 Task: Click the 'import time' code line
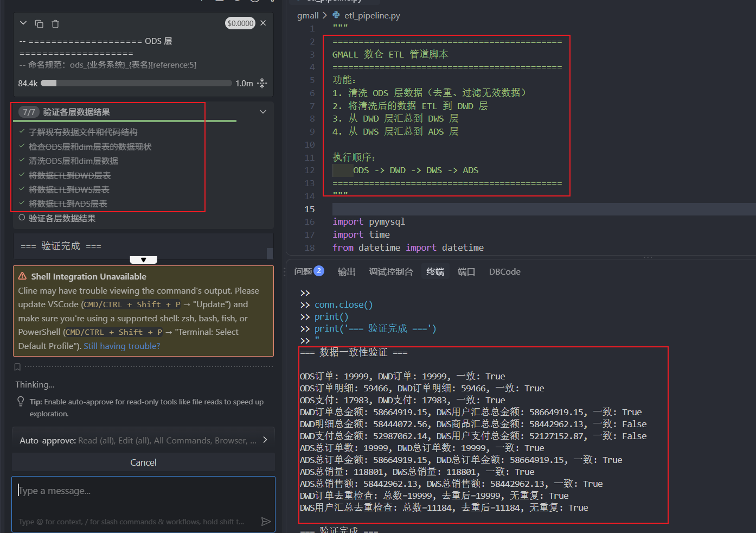[x=361, y=234]
